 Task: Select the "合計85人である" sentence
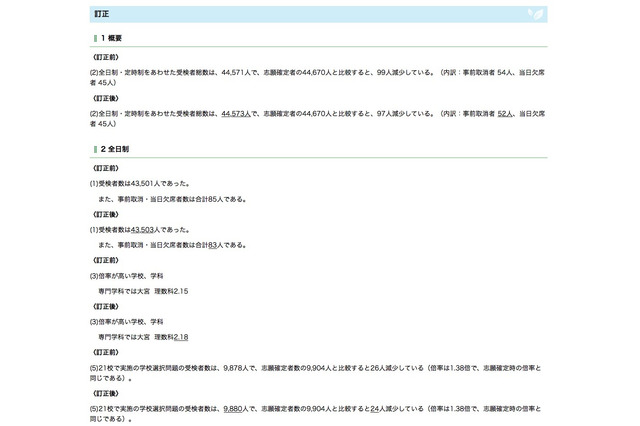pos(220,199)
